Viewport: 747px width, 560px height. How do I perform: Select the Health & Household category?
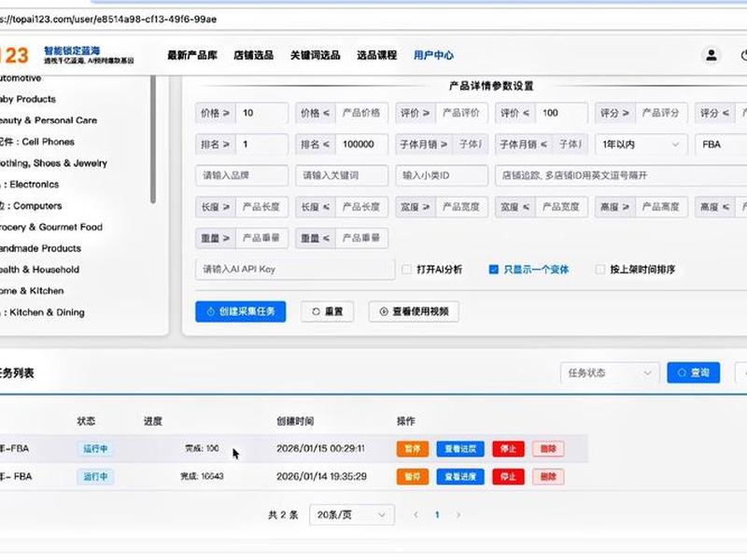pos(39,270)
